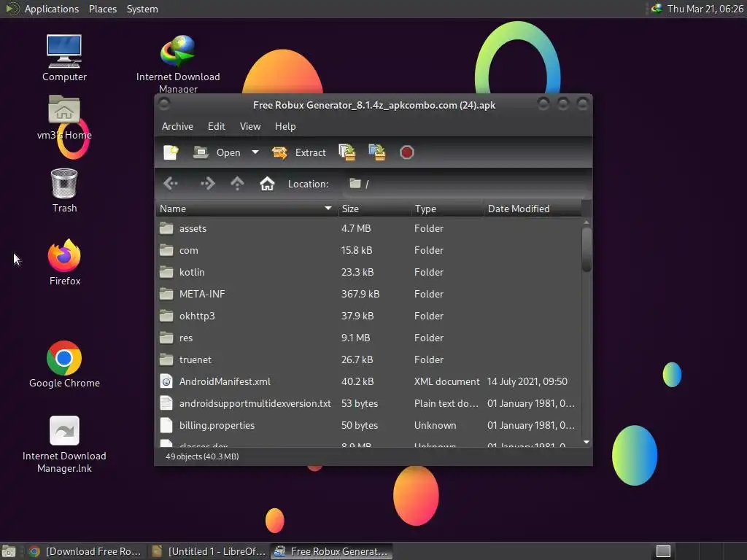The image size is (747, 560).
Task: Sort by the Date Modified column header
Action: (533, 209)
